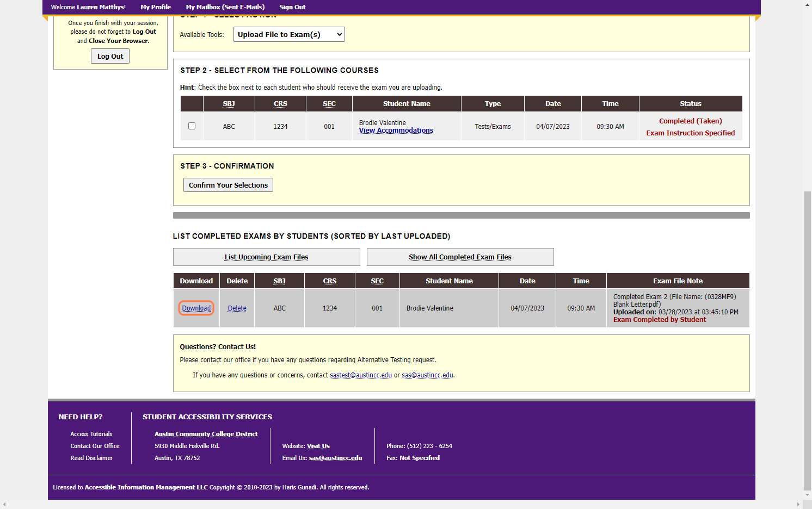Image resolution: width=812 pixels, height=509 pixels.
Task: Open My Mailbox (Sent E-Mails)
Action: tap(225, 7)
